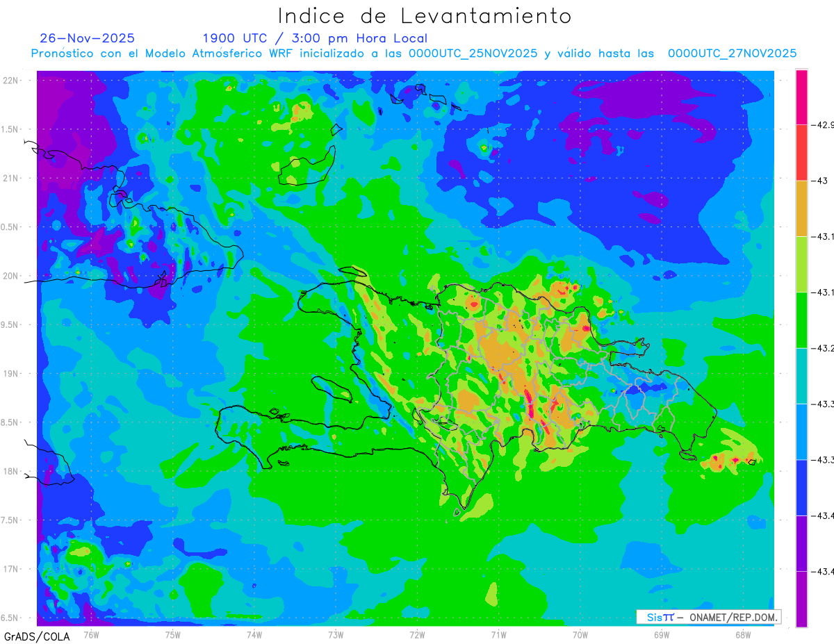Pick the teal legend color band
The width and height of the screenshot is (834, 644).
tap(801, 376)
